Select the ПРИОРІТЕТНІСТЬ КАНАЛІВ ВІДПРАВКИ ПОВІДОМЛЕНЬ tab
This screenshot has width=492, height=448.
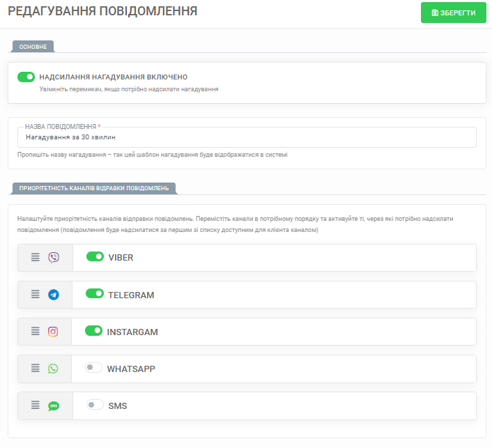94,188
